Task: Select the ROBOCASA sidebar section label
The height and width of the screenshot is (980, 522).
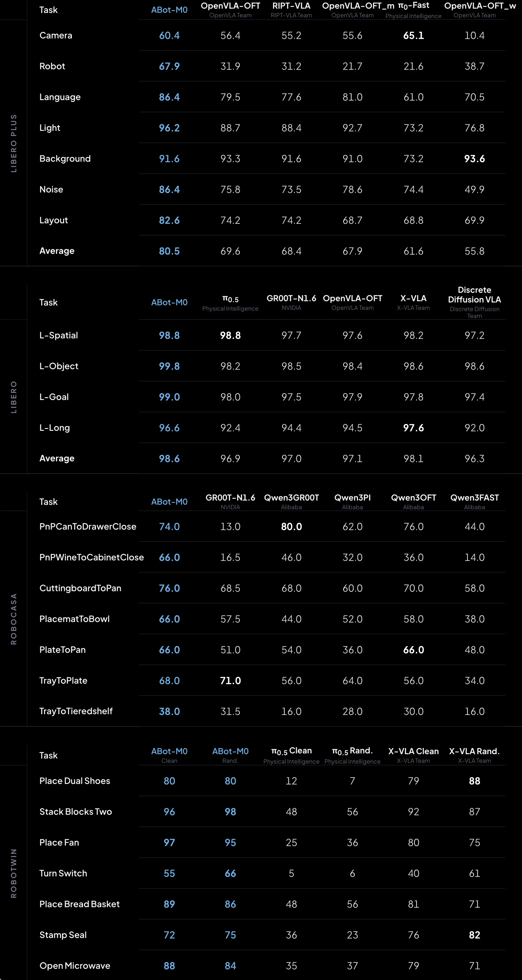Action: (x=14, y=619)
